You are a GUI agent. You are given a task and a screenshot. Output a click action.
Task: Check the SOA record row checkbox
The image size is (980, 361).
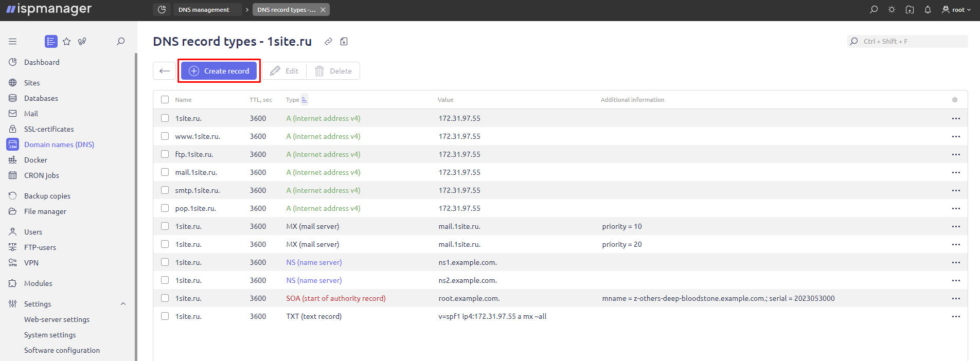point(165,298)
